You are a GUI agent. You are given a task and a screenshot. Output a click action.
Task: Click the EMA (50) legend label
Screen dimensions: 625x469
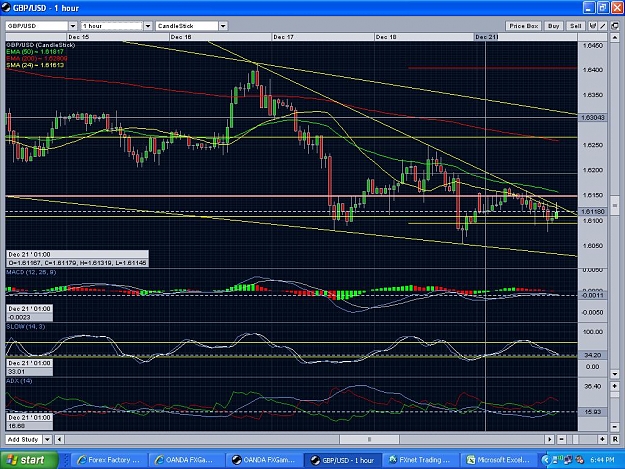[x=35, y=52]
